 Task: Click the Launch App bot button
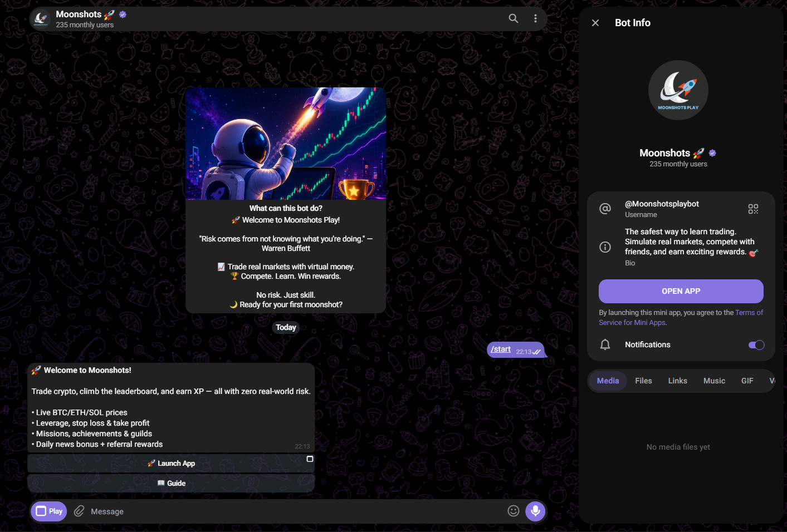tap(171, 464)
